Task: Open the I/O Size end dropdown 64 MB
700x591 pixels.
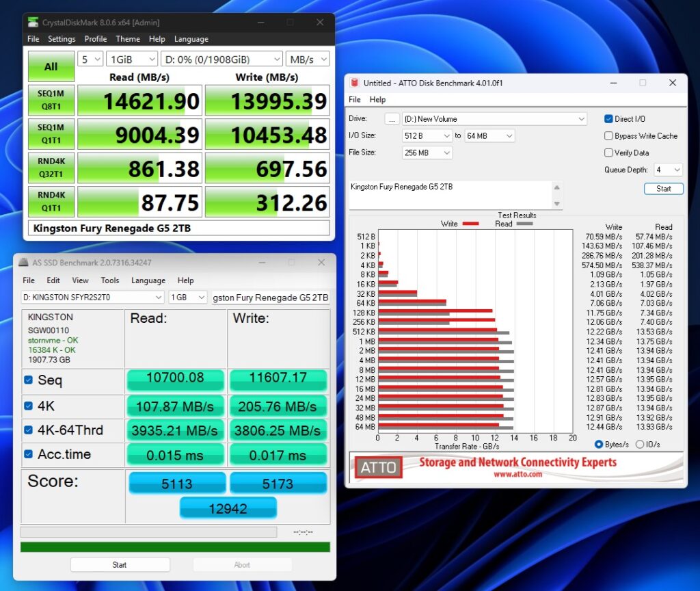Action: tap(489, 136)
